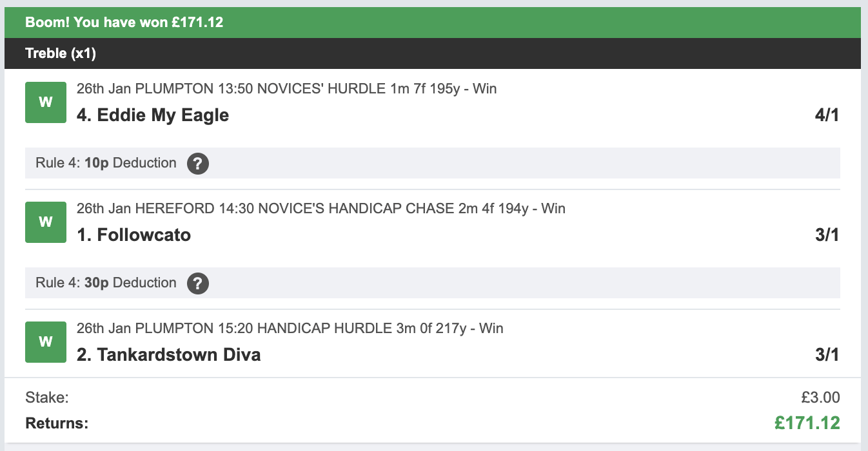This screenshot has height=451, width=868.
Task: Click the Rule 4: 10p Deduction text
Action: click(x=106, y=163)
